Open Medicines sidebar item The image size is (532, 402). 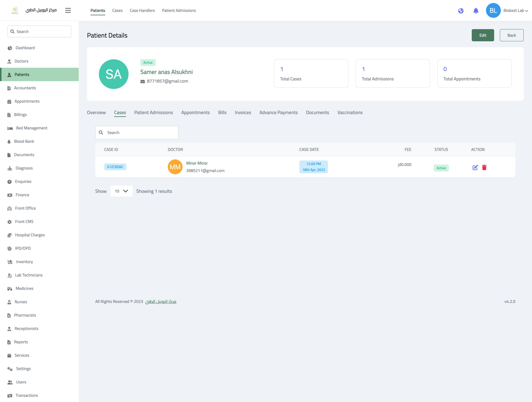(39, 288)
